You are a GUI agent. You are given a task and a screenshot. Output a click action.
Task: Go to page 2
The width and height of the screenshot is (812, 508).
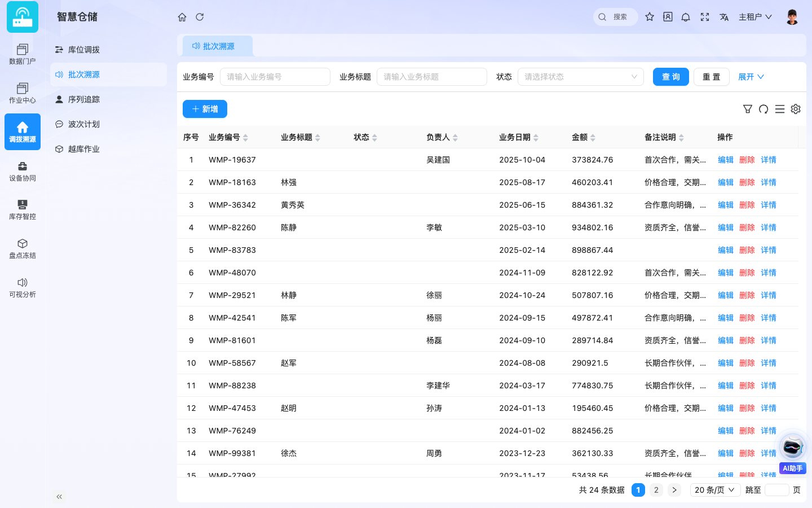[x=656, y=490]
